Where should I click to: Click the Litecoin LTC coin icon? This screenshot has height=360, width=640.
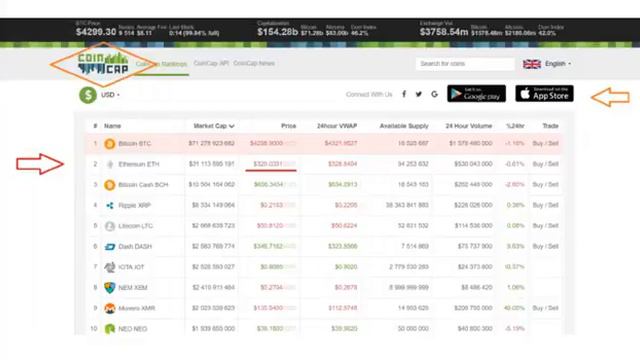coord(109,226)
